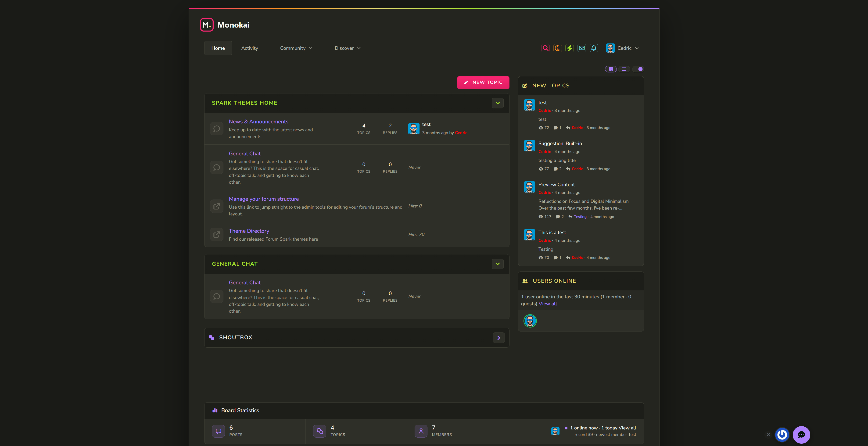Screen dimensions: 868x446
Task: Click comments icon in 'This is a test' row
Action: (555, 258)
